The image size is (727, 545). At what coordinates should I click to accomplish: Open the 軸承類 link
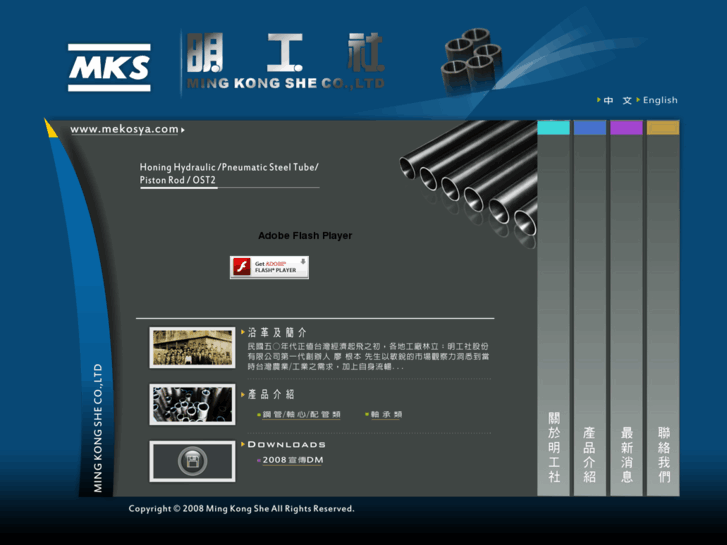pyautogui.click(x=386, y=415)
